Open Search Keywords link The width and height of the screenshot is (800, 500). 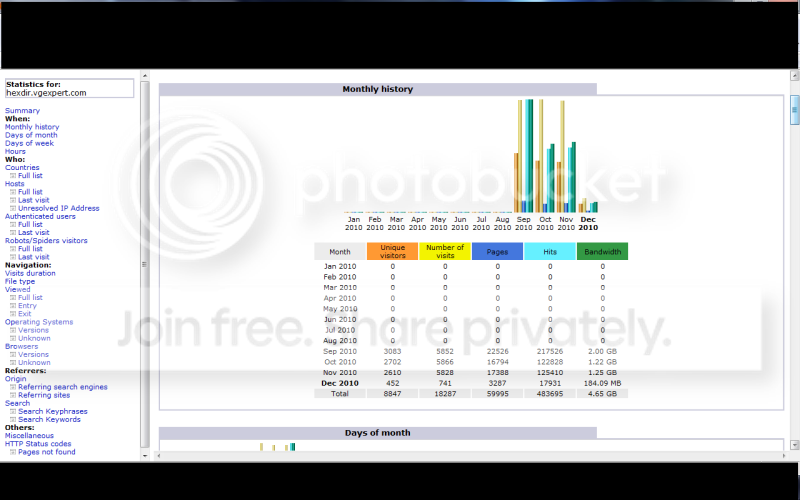tap(49, 419)
